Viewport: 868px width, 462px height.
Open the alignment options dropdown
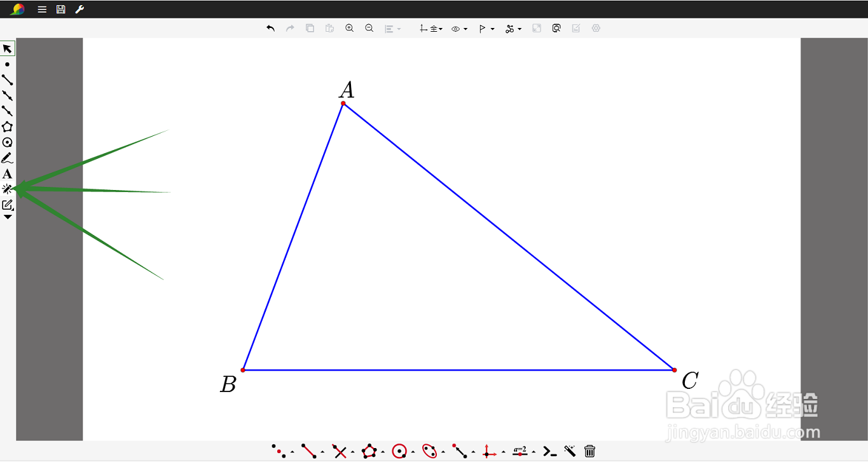click(393, 29)
